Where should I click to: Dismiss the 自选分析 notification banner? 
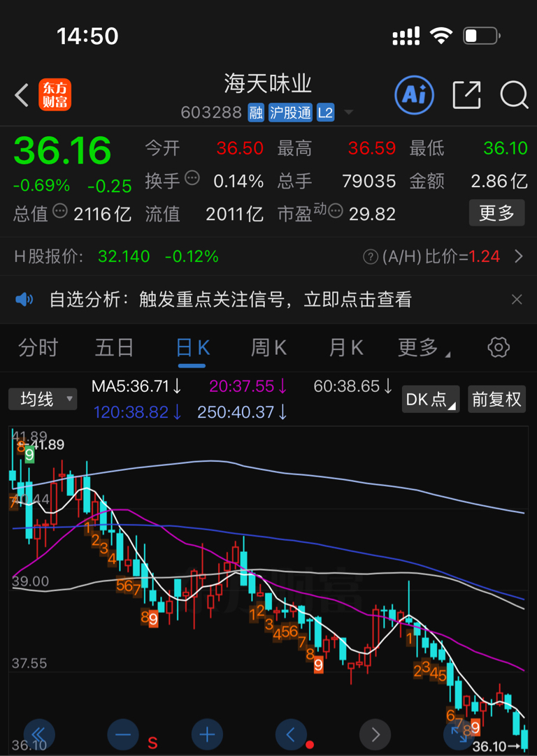[517, 300]
